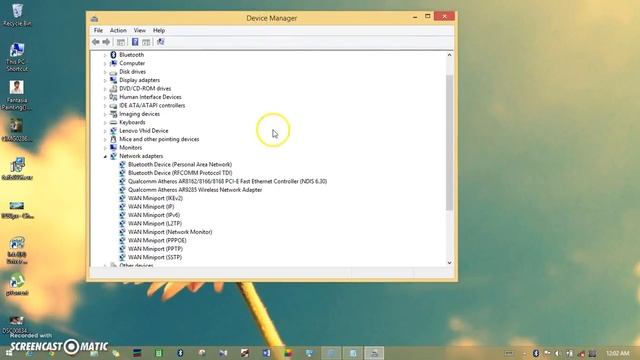Viewport: 640px width, 360px height.
Task: Select WAN Miniport (SSTP)
Action: point(155,257)
